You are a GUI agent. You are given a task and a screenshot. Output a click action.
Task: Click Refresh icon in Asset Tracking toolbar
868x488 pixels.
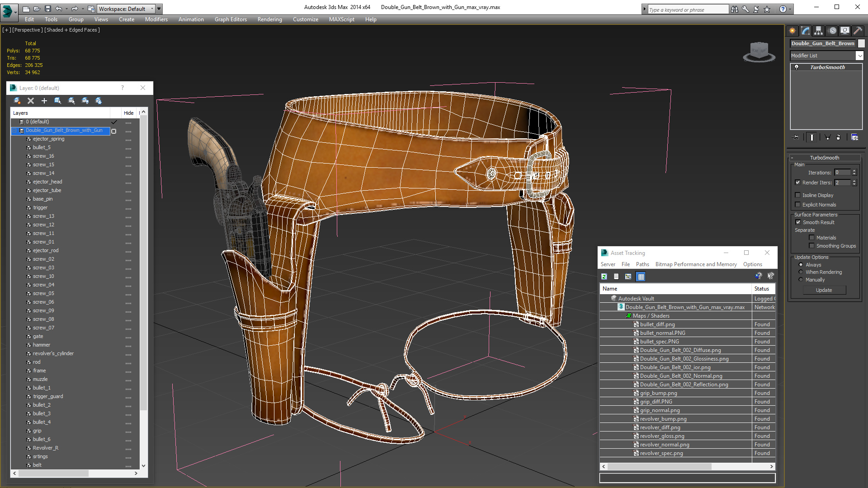[604, 277]
